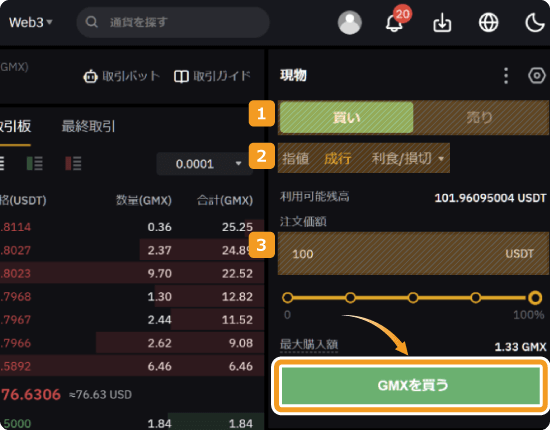Click the 合計(GMX) column header

225,200
